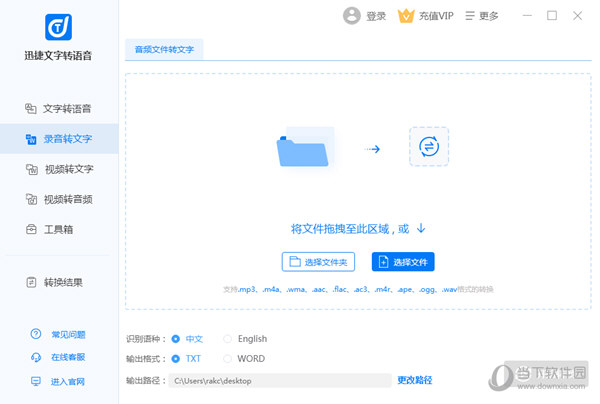Click the user avatar icon
Image resolution: width=600 pixels, height=404 pixels.
tap(352, 16)
